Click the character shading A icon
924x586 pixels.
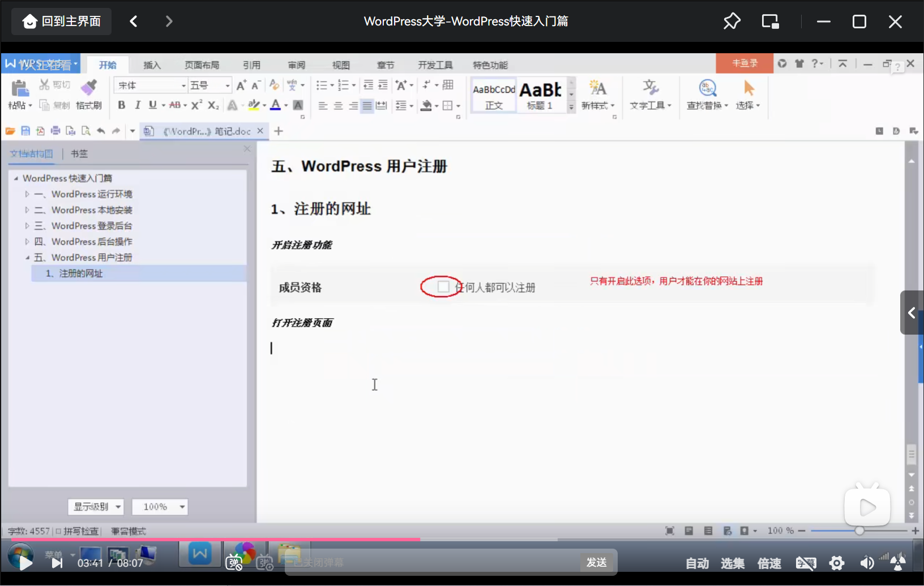point(298,105)
